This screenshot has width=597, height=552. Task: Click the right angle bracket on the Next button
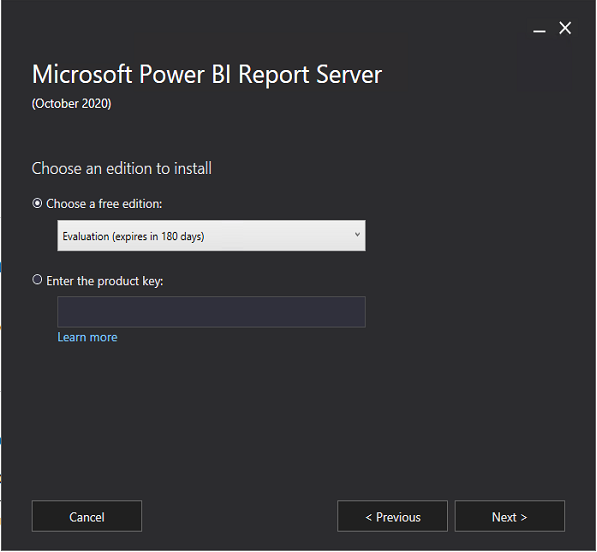tap(524, 517)
